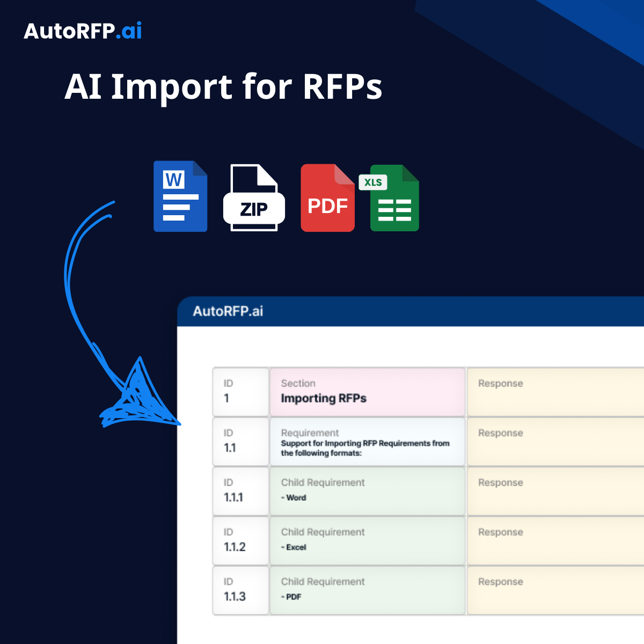Click the red PDF file icon
This screenshot has width=644, height=644.
click(327, 197)
